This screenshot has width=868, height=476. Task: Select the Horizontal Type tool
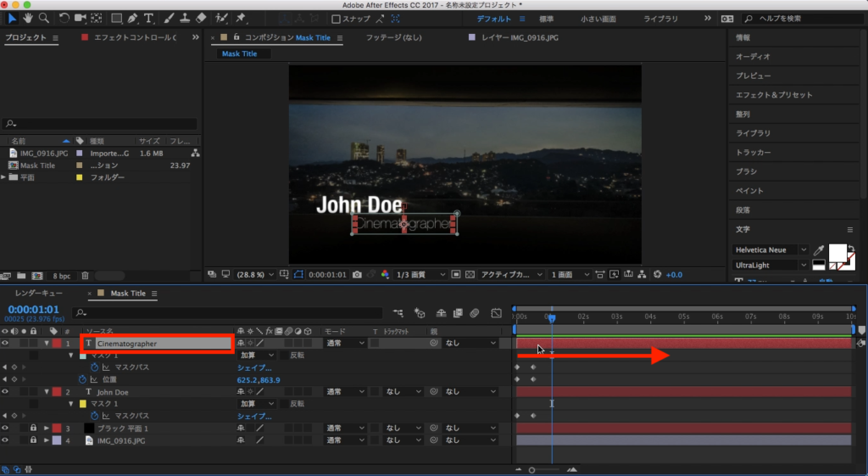(149, 18)
